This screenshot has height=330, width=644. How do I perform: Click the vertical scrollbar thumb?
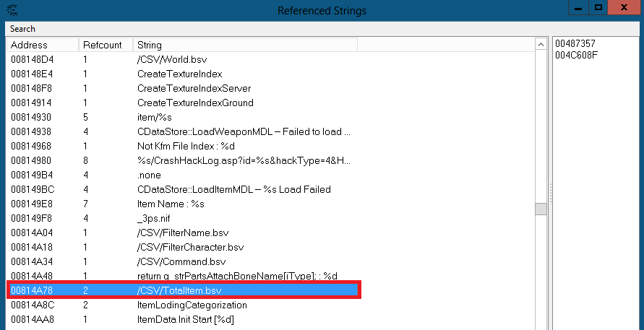click(x=541, y=209)
